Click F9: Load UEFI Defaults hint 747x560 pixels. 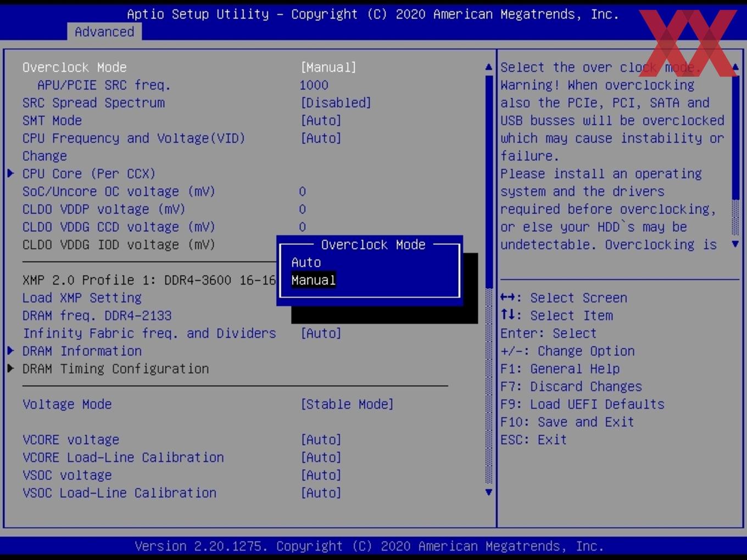click(582, 404)
